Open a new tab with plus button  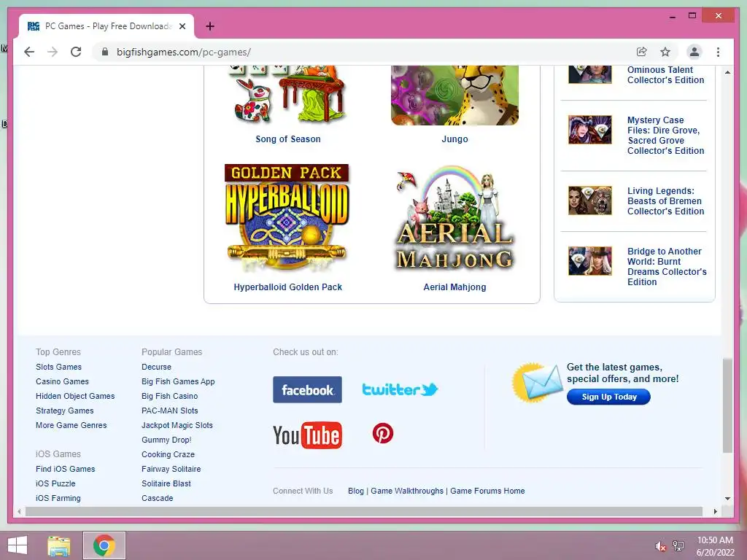209,26
